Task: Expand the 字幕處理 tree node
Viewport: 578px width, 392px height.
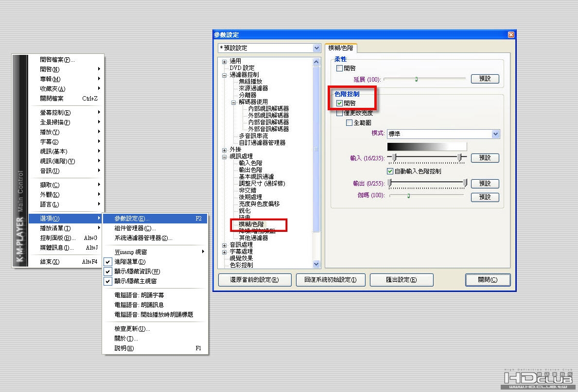Action: click(224, 252)
